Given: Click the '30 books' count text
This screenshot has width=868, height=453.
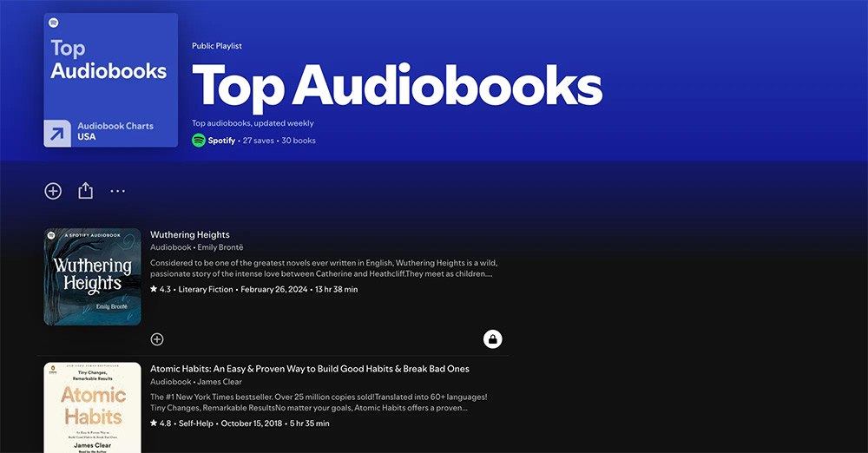Looking at the screenshot, I should point(299,141).
